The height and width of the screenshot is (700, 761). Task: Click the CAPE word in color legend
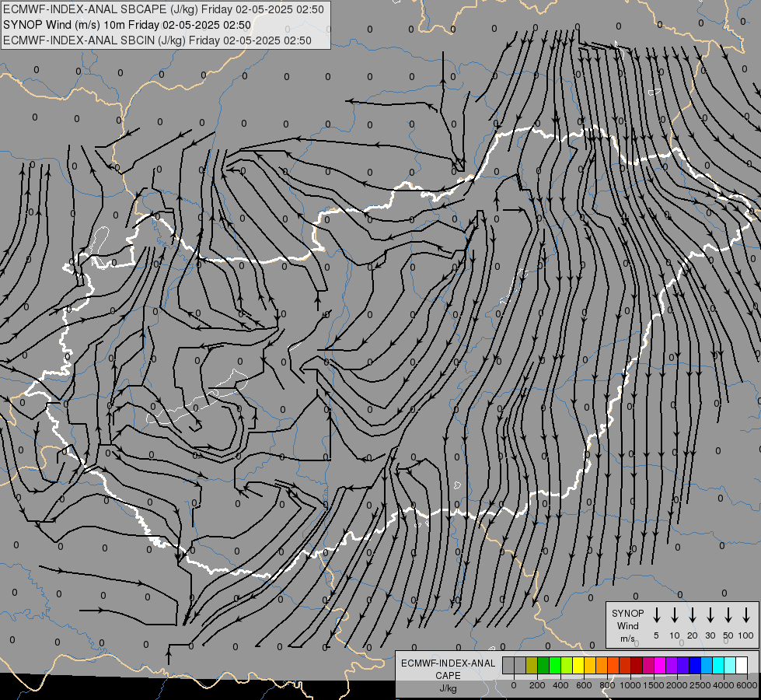click(x=448, y=676)
